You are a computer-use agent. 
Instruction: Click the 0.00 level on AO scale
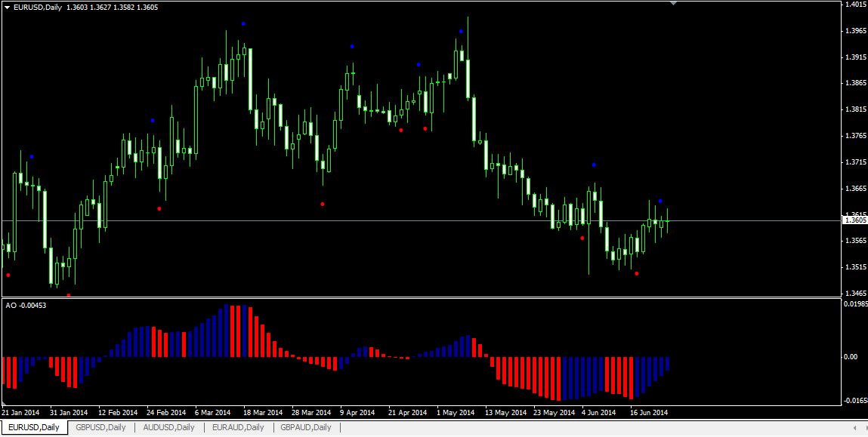851,357
